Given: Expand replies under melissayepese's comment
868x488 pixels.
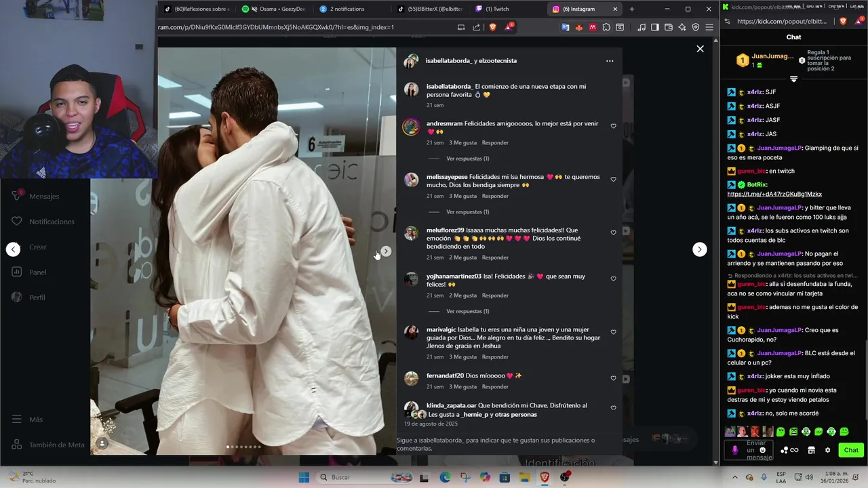Looking at the screenshot, I should pos(467,212).
